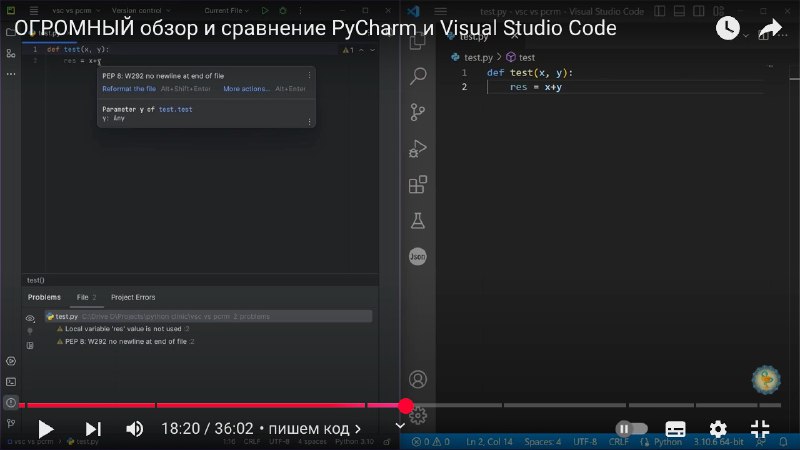Click the PyCharm Debug bug button
This screenshot has height=450, width=800.
283,10
